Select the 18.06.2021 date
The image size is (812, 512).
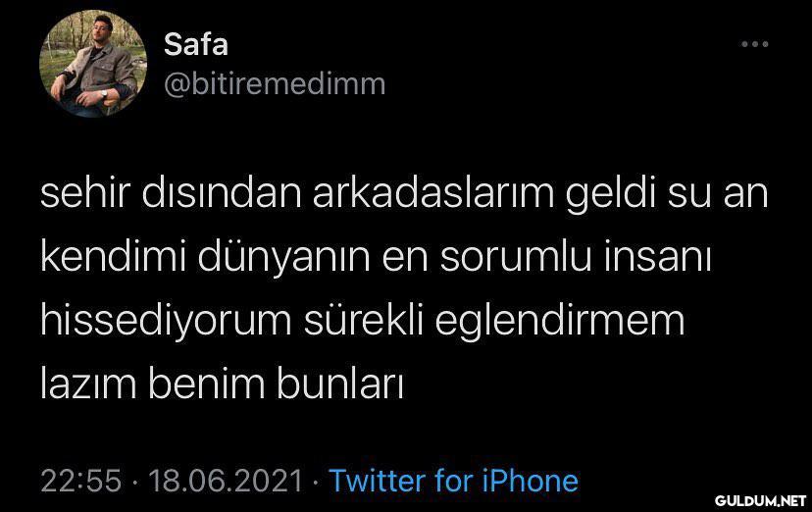point(226,481)
